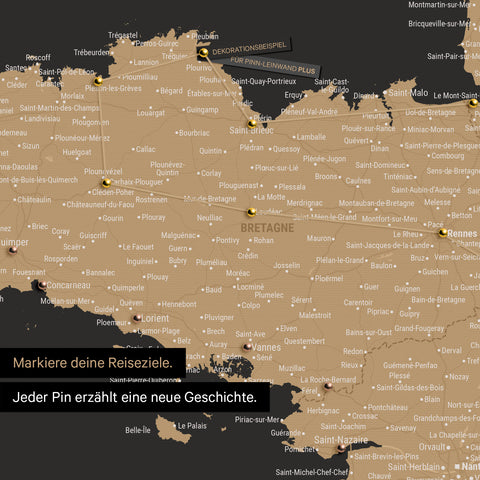This screenshot has width=480, height=480.
Task: Click the rose pin beside Vannes
Action: (247, 347)
